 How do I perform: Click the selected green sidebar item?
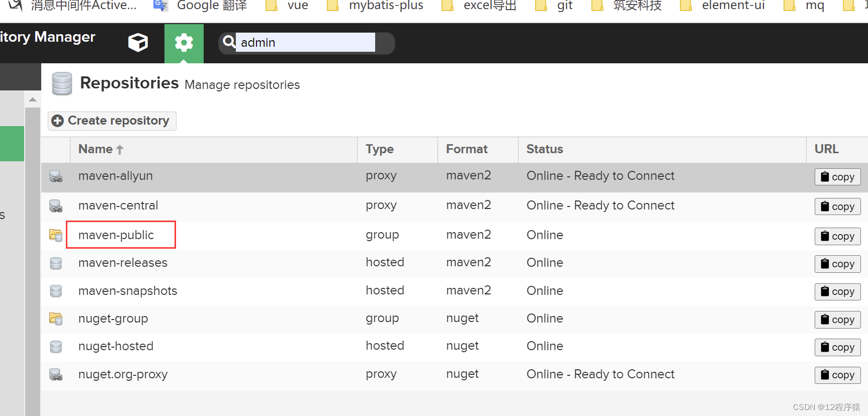point(12,144)
